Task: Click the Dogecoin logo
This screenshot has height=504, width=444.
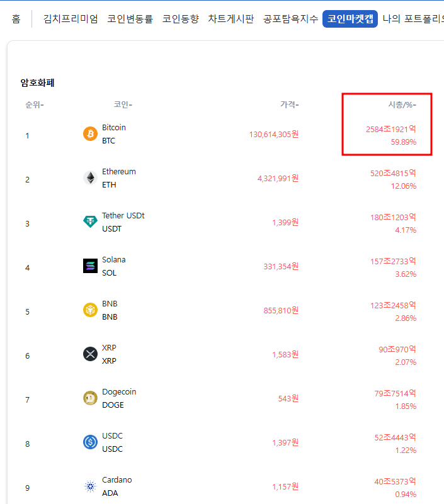Action: [x=91, y=398]
